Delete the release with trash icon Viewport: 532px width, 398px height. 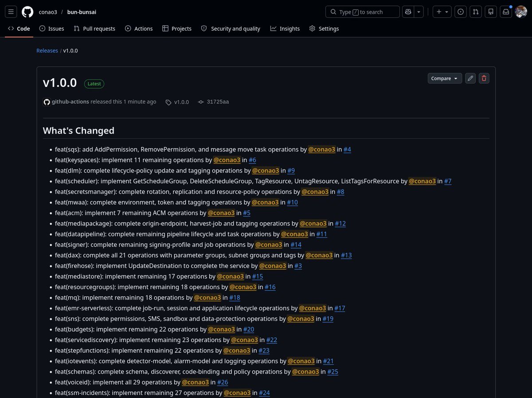484,78
